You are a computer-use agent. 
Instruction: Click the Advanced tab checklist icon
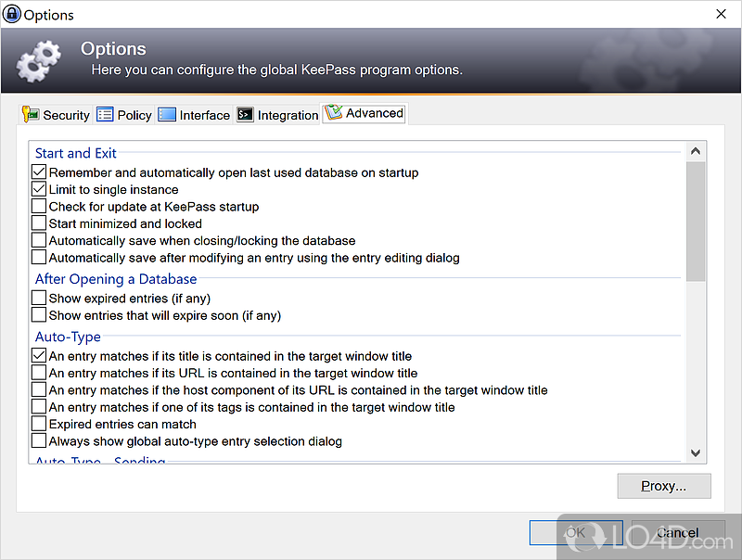pos(333,114)
